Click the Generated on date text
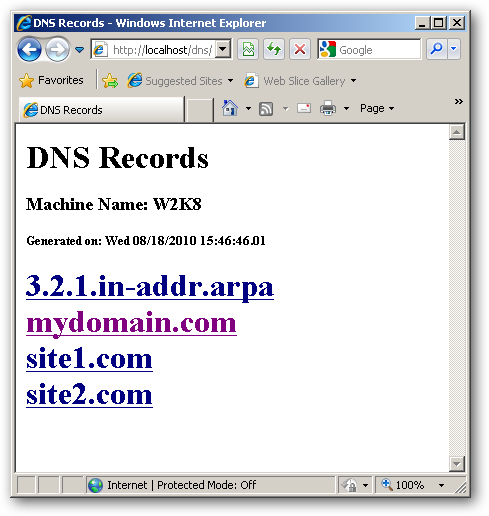 coord(146,241)
